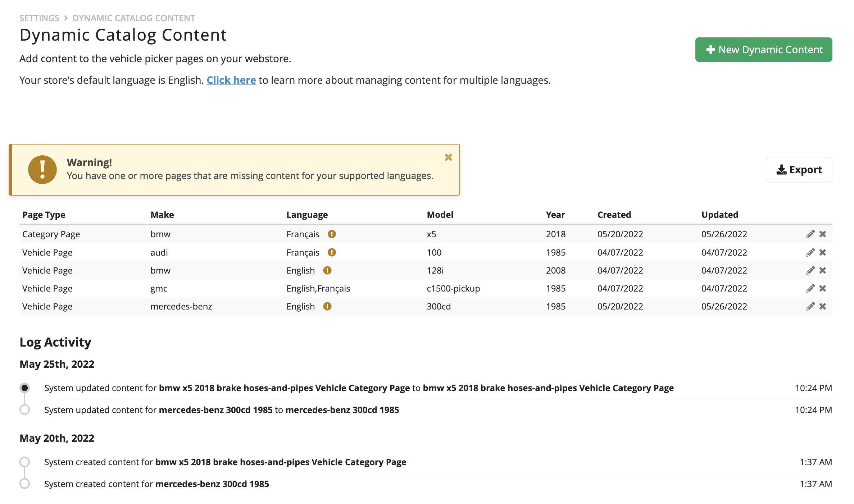Edit the bmw 128i row

point(810,270)
